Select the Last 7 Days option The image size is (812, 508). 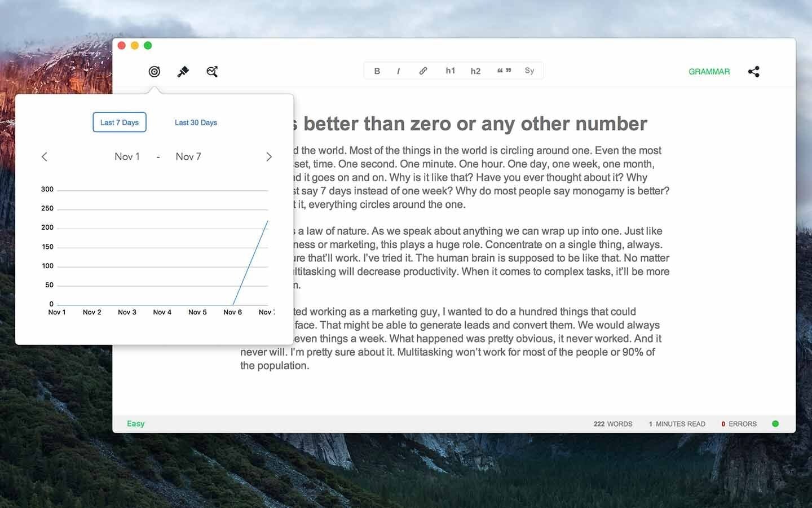point(119,122)
